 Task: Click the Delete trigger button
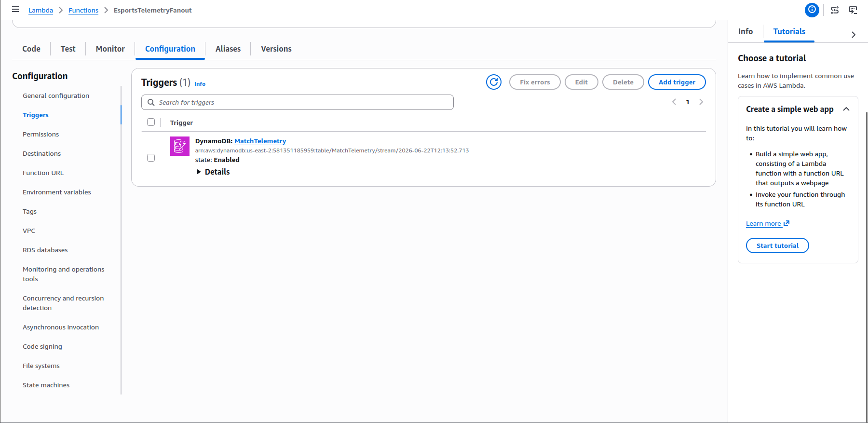point(623,82)
